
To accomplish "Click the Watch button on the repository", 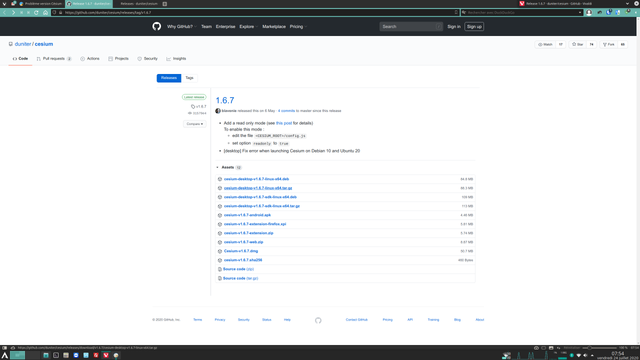I will pos(545,44).
